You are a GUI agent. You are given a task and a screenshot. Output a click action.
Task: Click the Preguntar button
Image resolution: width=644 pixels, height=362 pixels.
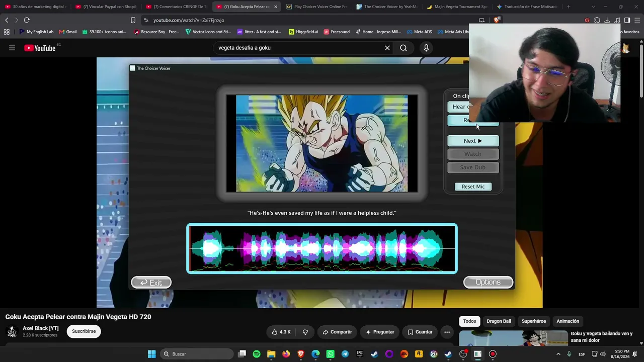[x=380, y=332]
